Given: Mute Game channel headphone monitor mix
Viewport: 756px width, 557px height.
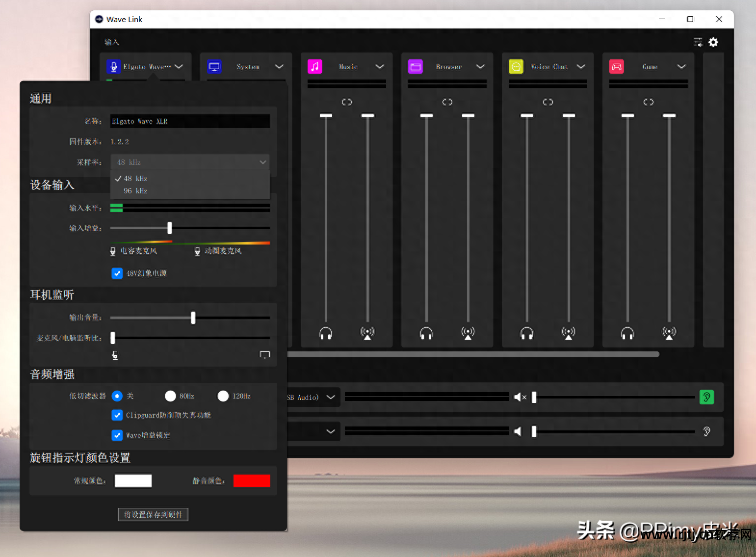Looking at the screenshot, I should pyautogui.click(x=627, y=334).
